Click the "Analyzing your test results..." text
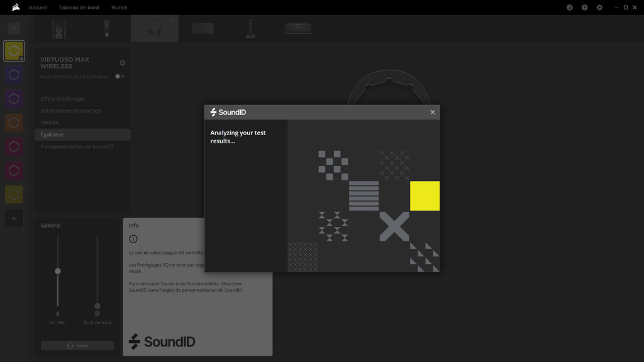Image resolution: width=644 pixels, height=362 pixels. [238, 136]
